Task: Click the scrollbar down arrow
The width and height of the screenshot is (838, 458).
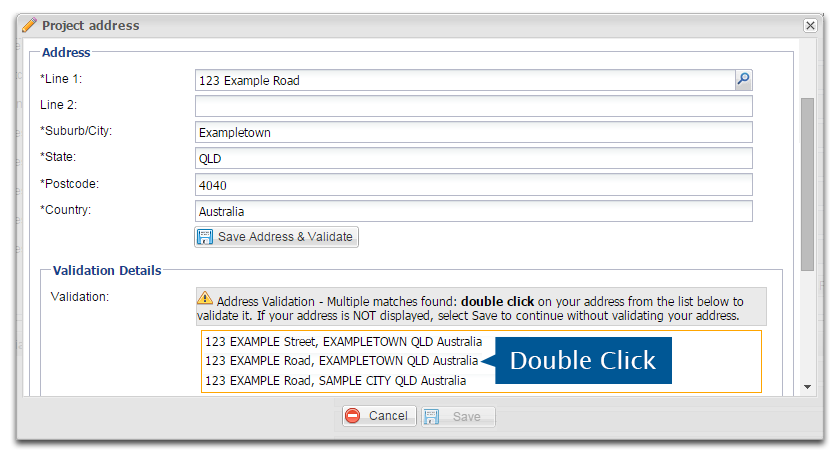Action: tap(808, 387)
